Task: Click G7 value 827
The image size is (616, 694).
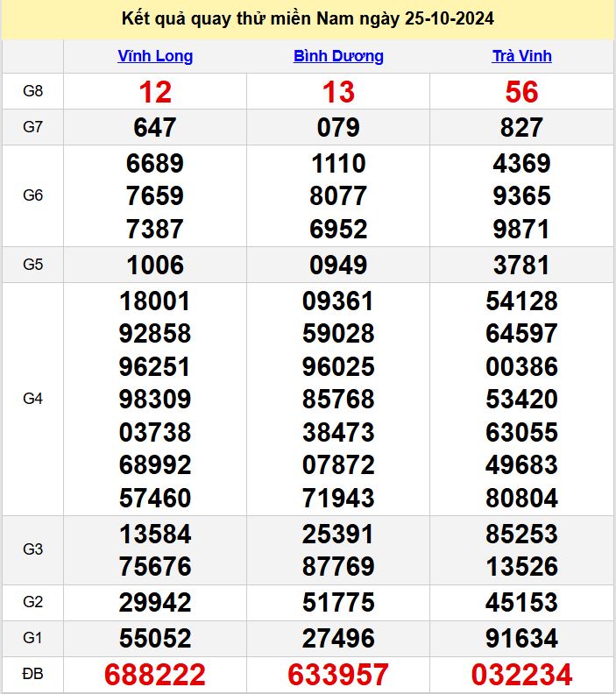Action: pos(521,127)
